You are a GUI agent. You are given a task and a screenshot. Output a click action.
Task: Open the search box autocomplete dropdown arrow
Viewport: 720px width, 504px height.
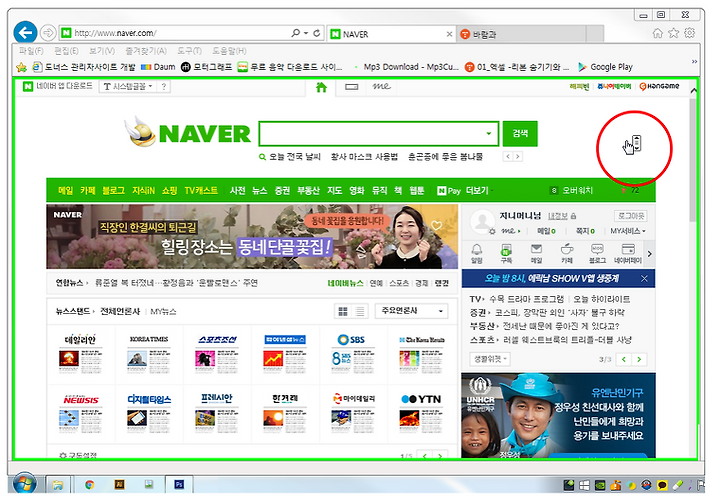(x=489, y=134)
